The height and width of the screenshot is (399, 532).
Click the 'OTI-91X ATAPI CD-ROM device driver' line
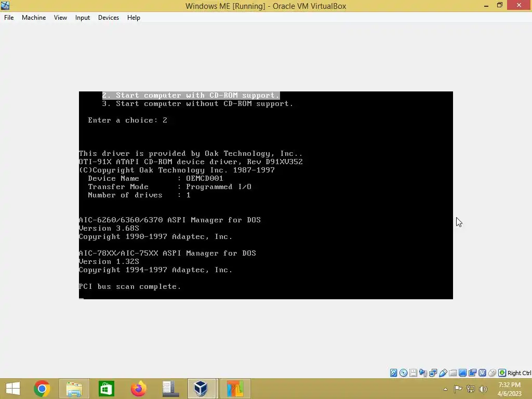click(191, 162)
